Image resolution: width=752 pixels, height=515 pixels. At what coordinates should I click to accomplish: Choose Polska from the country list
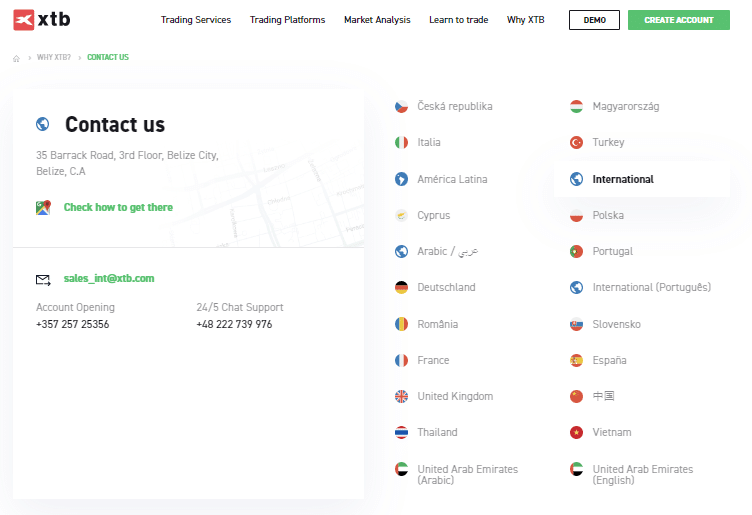(607, 216)
